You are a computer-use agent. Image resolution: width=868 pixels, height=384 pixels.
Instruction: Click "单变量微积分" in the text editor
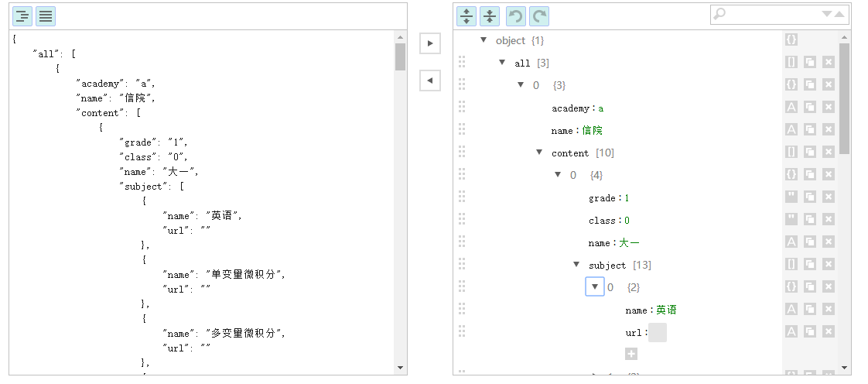pos(243,274)
